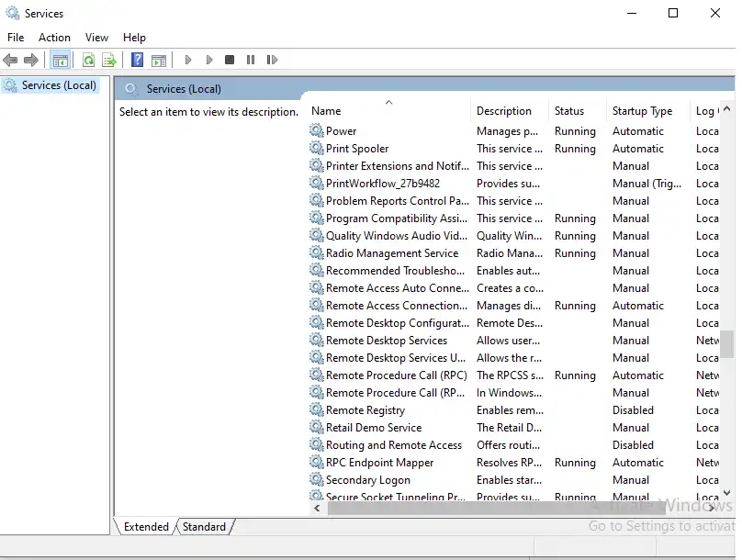Screen dimensions: 742x560
Task: Toggle the Show/Hide Action Pane icon
Action: coord(159,60)
